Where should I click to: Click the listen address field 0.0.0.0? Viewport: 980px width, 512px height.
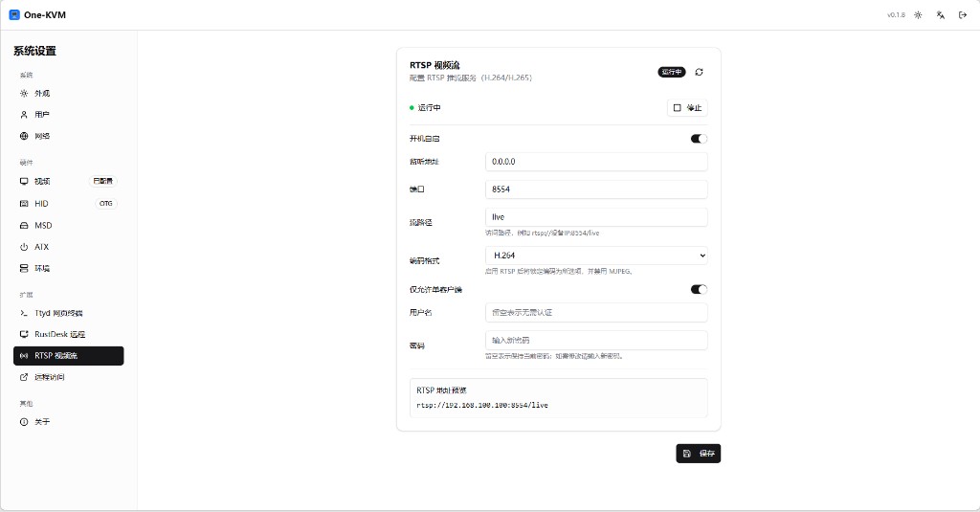click(596, 162)
